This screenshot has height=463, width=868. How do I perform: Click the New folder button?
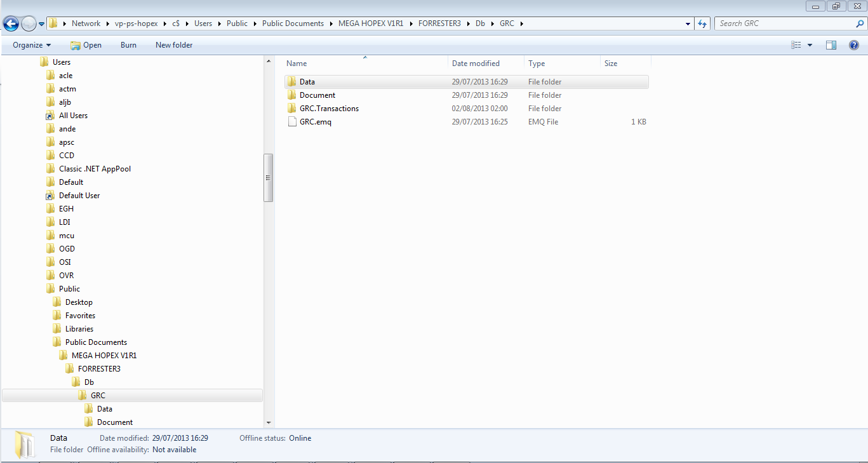click(x=174, y=45)
